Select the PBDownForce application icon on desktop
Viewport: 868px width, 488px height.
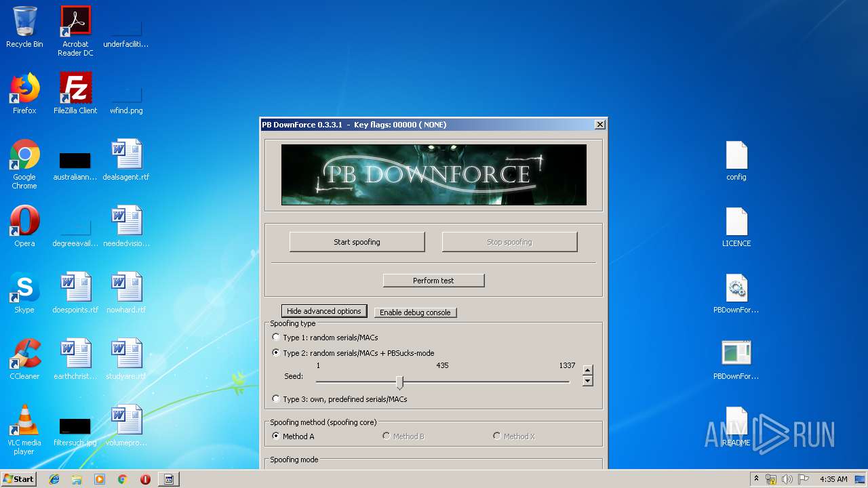(x=736, y=359)
